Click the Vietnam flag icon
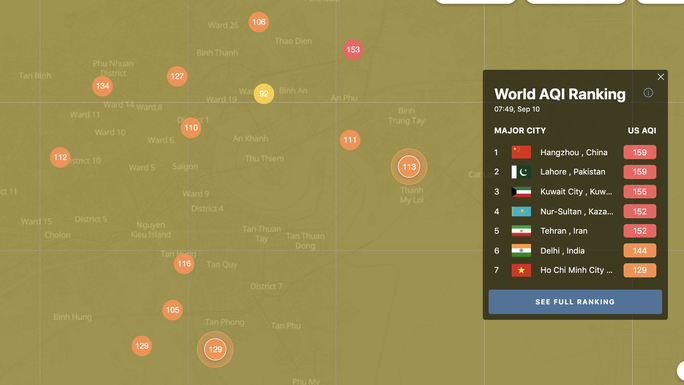 pos(521,270)
